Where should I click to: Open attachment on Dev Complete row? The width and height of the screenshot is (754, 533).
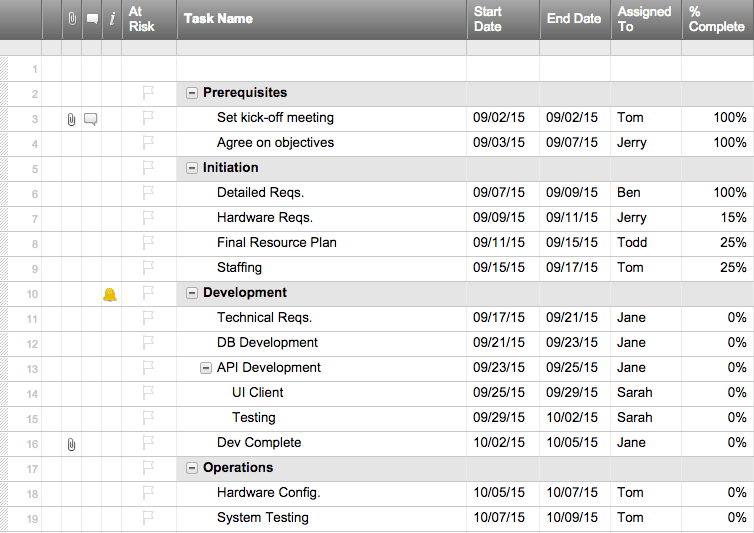(71, 444)
